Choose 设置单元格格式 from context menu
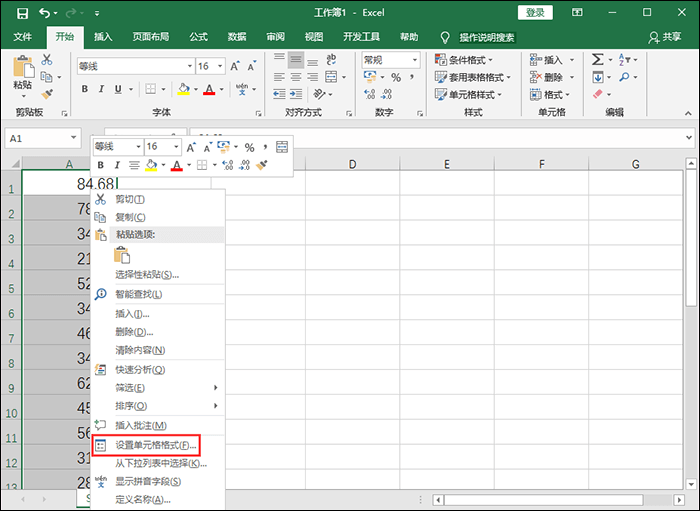The image size is (700, 511). pyautogui.click(x=158, y=445)
